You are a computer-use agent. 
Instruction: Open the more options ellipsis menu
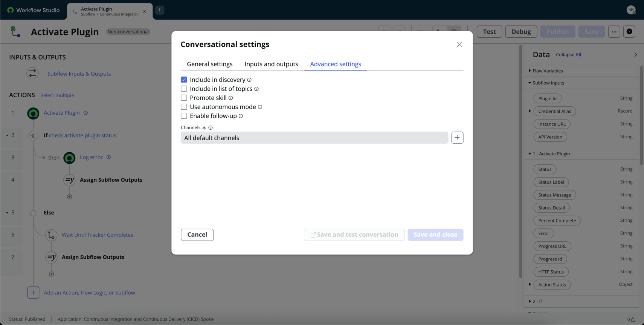click(x=614, y=32)
